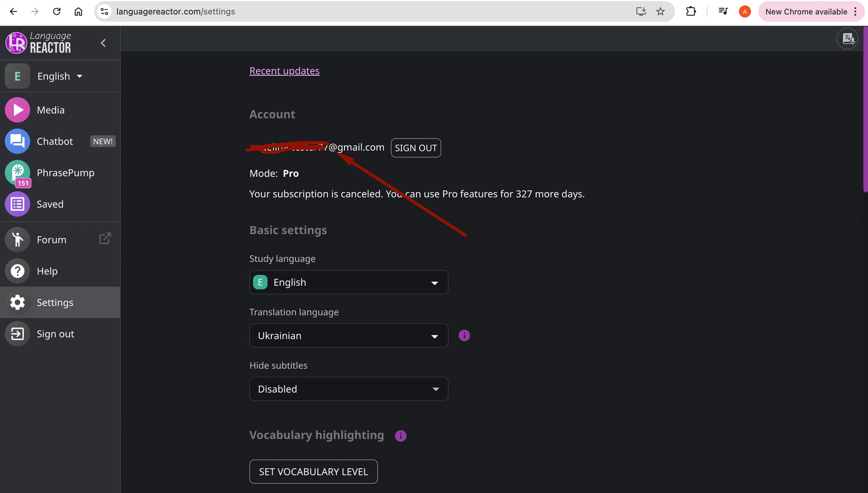Viewport: 868px width, 493px height.
Task: Open the Saved items list icon
Action: 18,204
